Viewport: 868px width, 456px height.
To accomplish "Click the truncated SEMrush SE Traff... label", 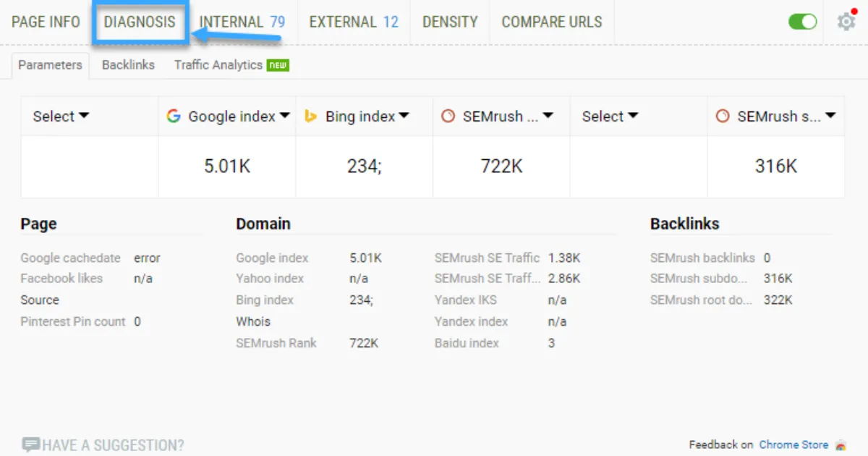I will [487, 278].
